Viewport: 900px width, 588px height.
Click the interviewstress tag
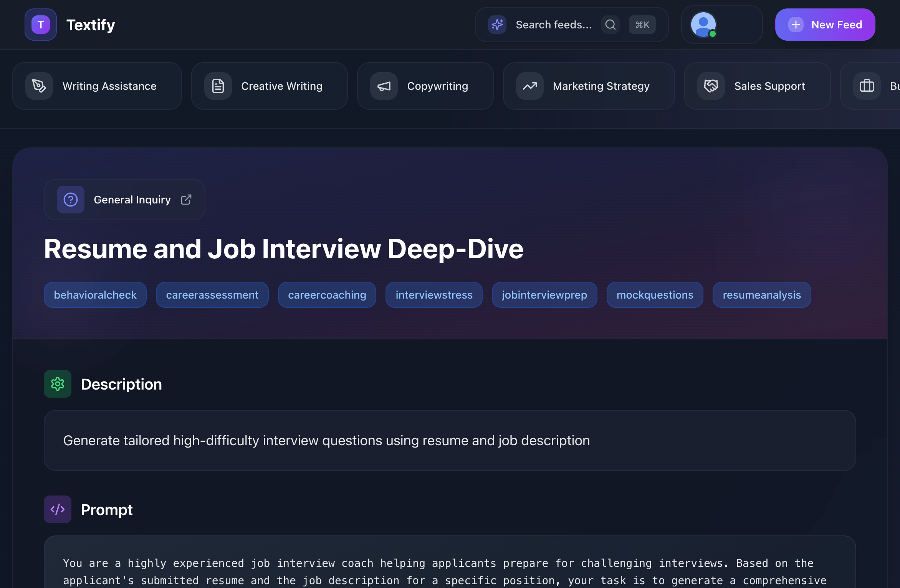tap(434, 295)
